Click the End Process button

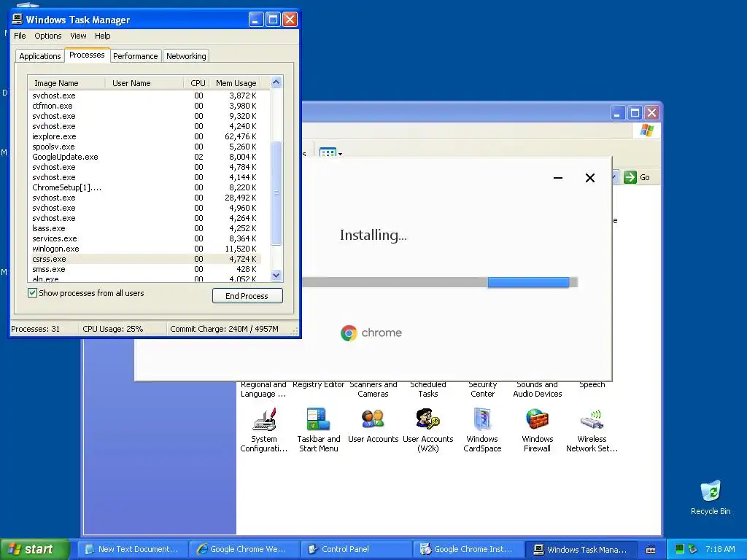247,296
